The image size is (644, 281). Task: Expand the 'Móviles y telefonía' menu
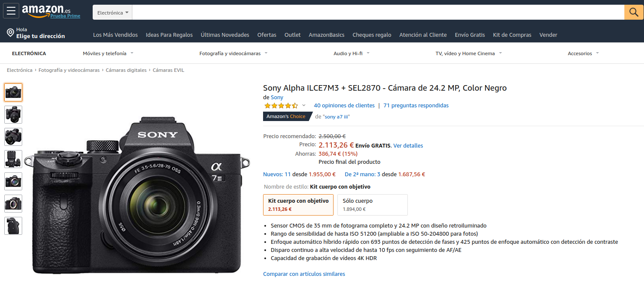(108, 53)
